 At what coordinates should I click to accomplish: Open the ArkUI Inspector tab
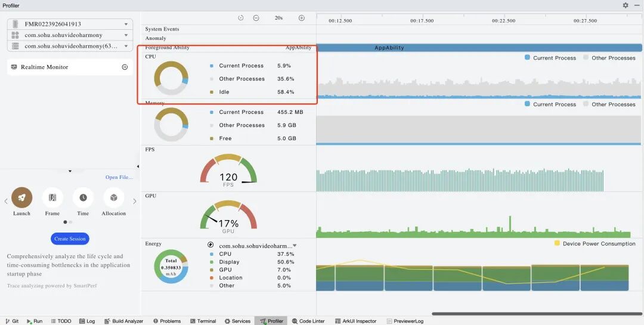coord(355,321)
